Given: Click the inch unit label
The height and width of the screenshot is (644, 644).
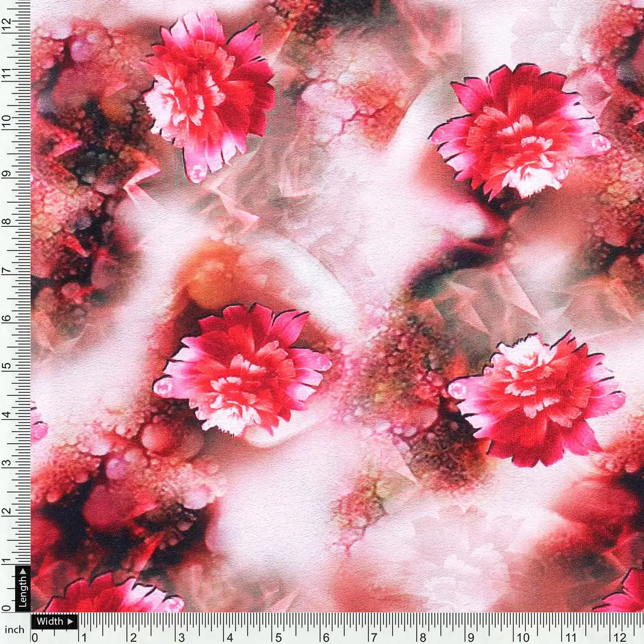Looking at the screenshot, I should tap(15, 629).
